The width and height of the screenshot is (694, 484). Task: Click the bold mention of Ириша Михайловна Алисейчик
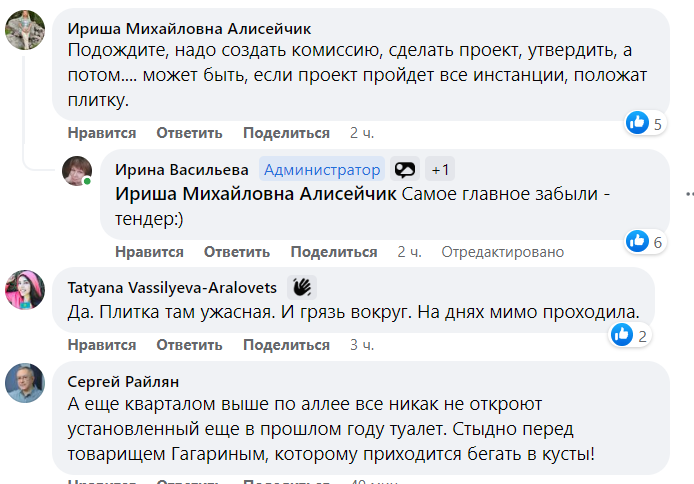pos(257,194)
